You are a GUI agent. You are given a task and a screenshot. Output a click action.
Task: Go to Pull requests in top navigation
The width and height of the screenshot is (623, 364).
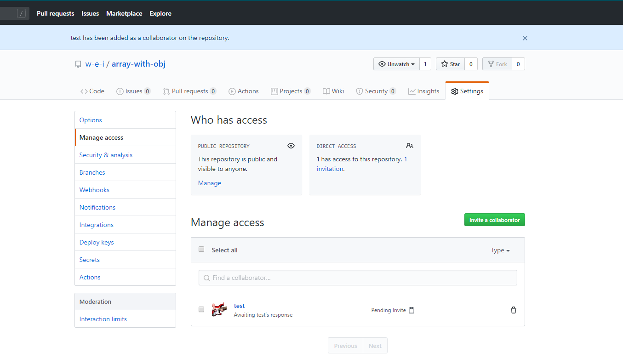(56, 13)
